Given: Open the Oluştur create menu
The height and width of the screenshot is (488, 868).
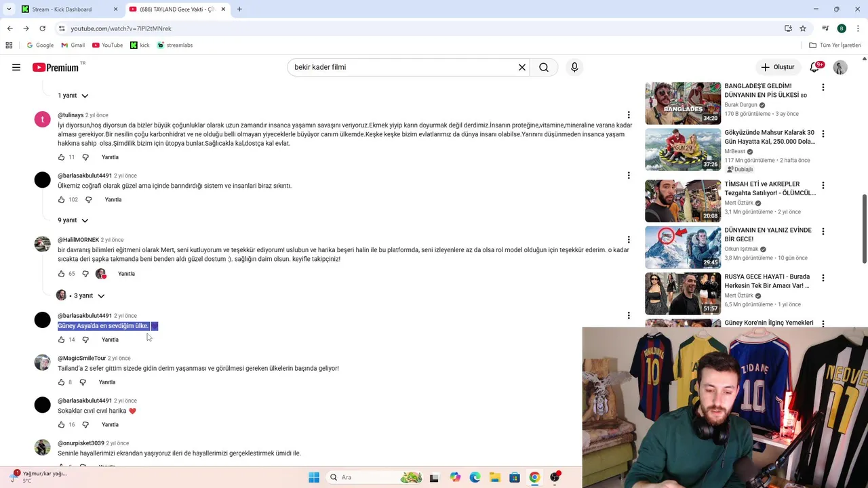Looking at the screenshot, I should (x=777, y=67).
